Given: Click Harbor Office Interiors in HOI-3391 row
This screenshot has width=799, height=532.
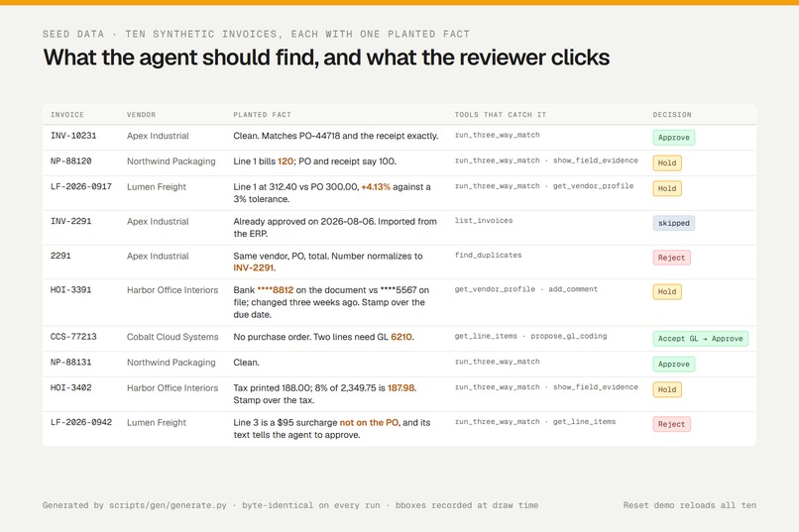Looking at the screenshot, I should (x=172, y=290).
